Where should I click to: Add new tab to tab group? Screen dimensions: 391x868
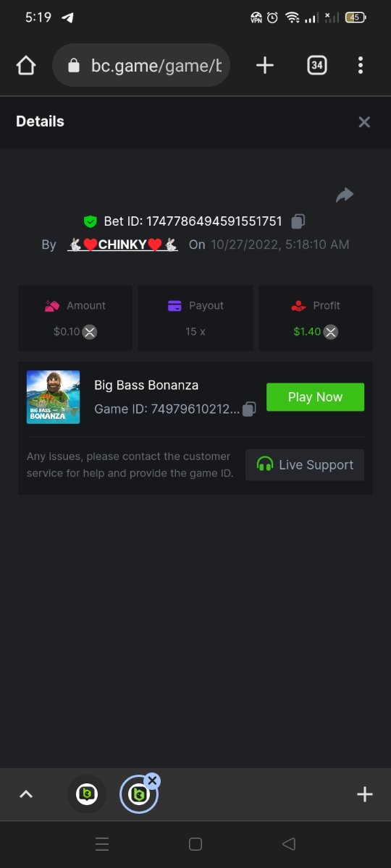[364, 794]
